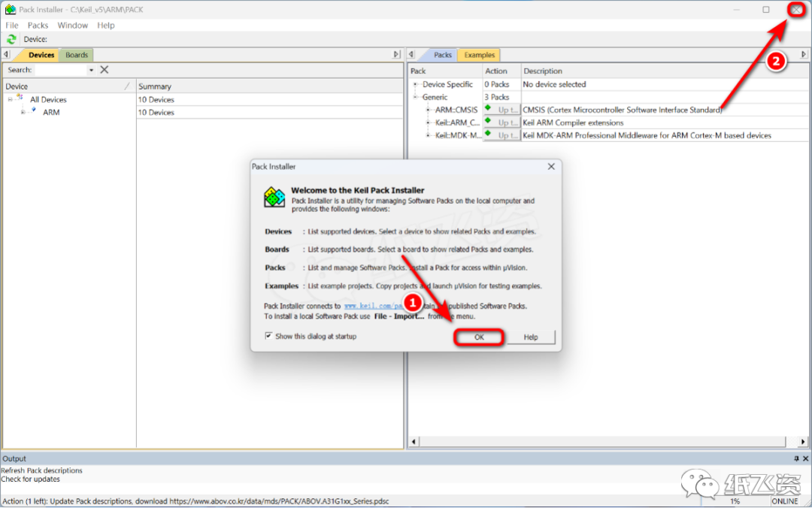Close the welcome dialog with its X
Viewport: 812px width, 508px height.
click(x=551, y=166)
